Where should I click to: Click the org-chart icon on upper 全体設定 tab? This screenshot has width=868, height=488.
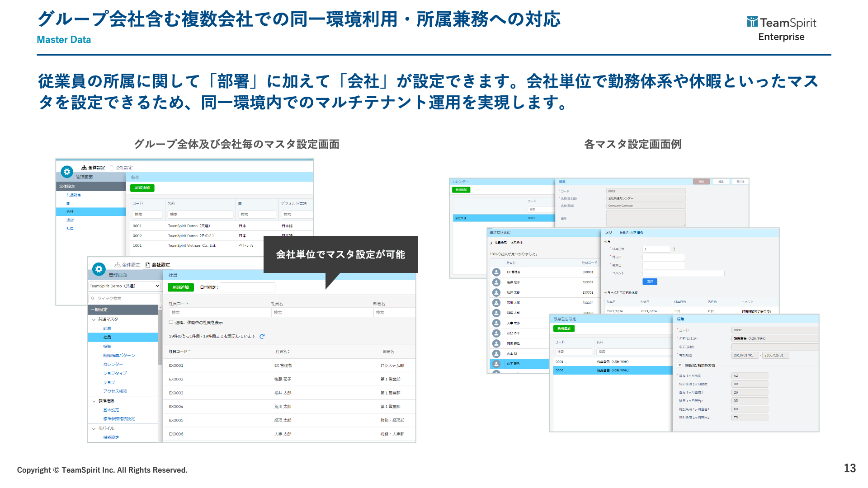coord(84,168)
